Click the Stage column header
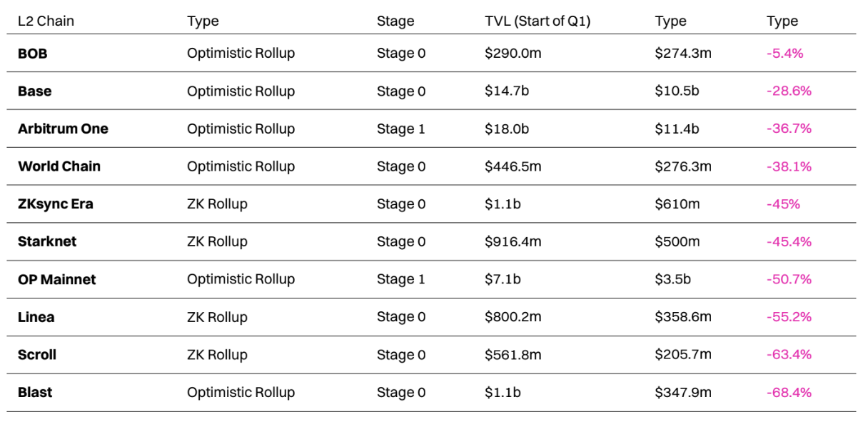Viewport: 868px width, 427px height. [395, 21]
